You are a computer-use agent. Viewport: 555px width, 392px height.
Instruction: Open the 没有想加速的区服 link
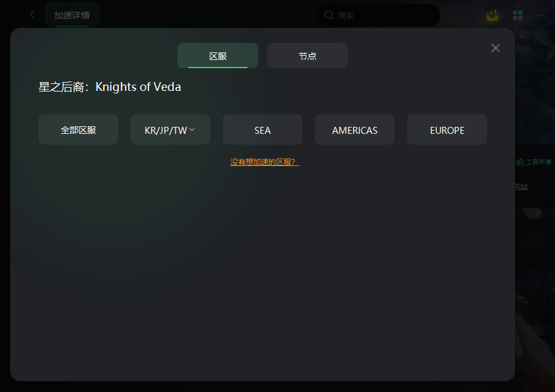pos(265,162)
